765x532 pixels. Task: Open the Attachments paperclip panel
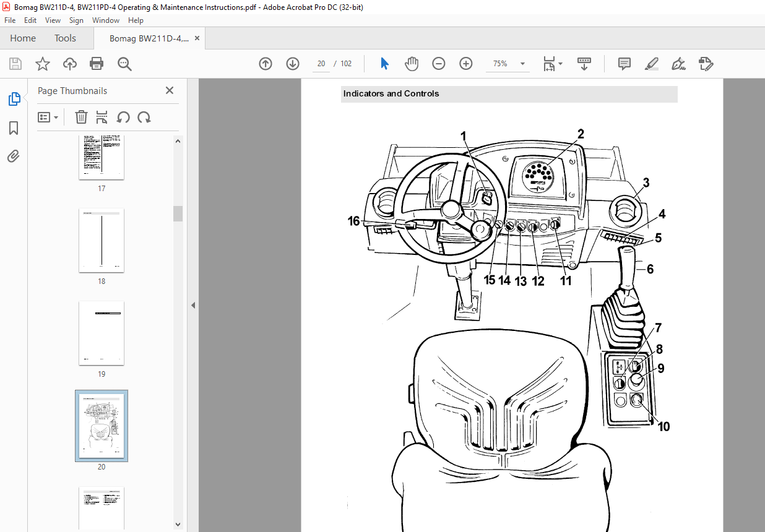pyautogui.click(x=14, y=157)
